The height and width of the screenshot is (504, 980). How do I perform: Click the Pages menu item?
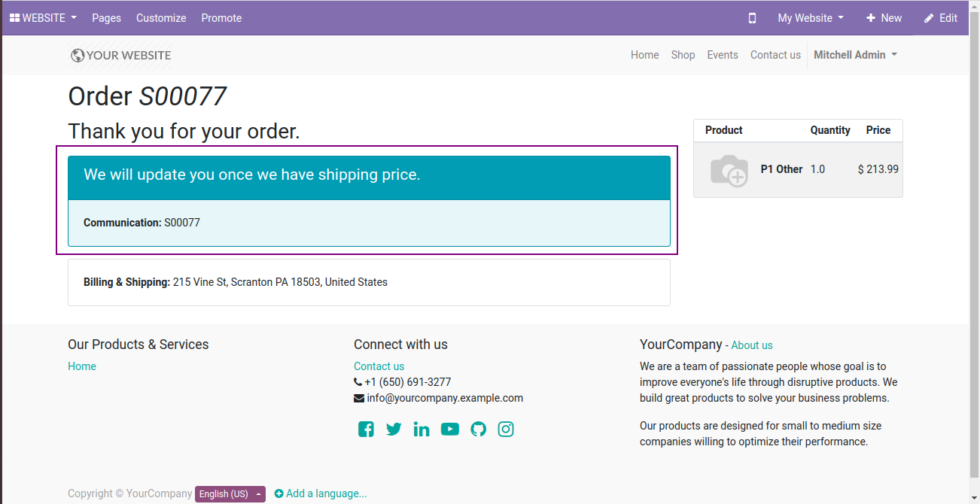click(x=106, y=18)
